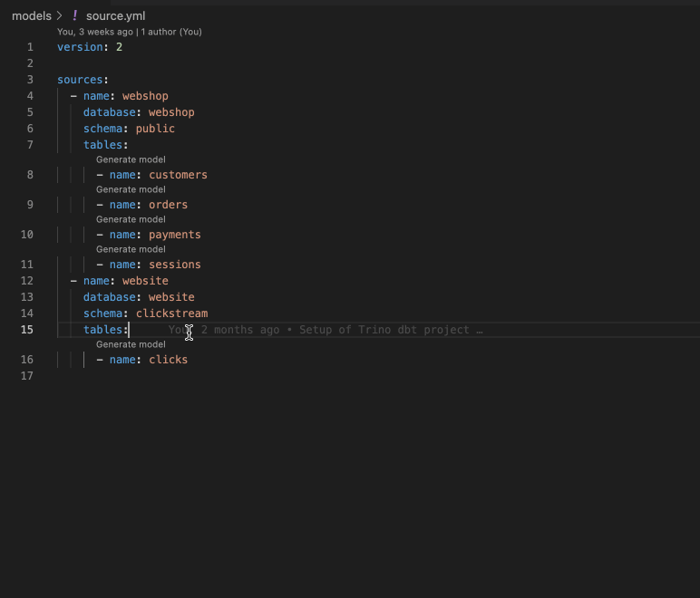Click the inline blame 'Setup of Trino dbt project' text

pos(384,330)
